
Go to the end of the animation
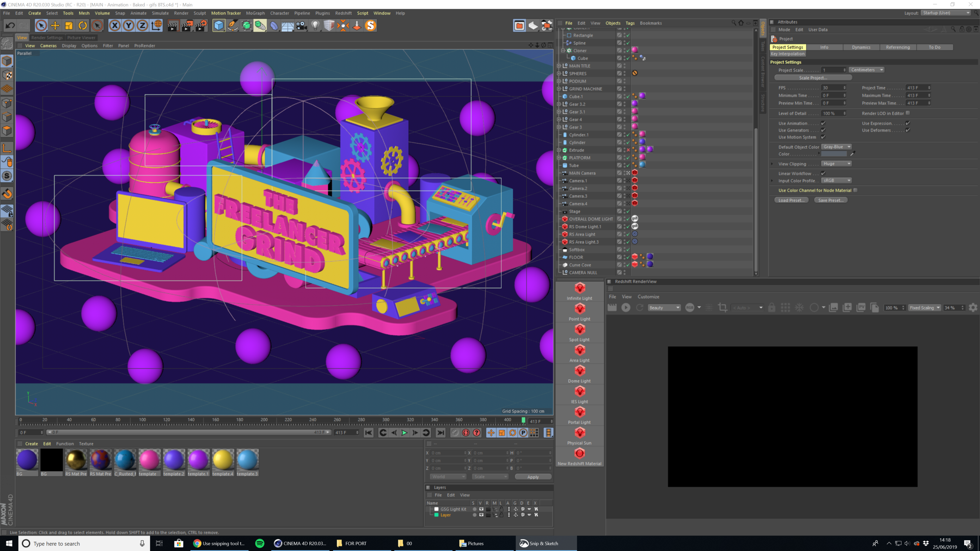coord(441,433)
